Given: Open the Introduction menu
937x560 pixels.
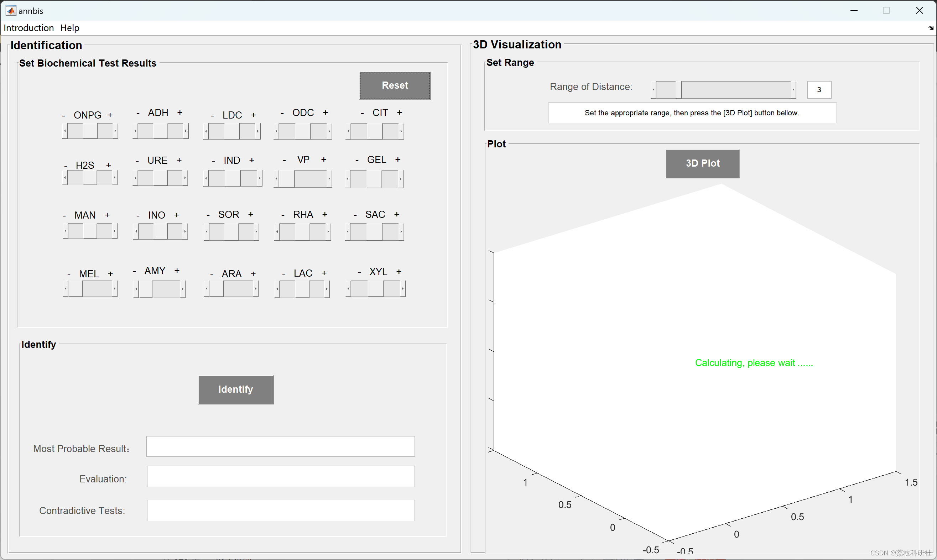Looking at the screenshot, I should point(29,28).
